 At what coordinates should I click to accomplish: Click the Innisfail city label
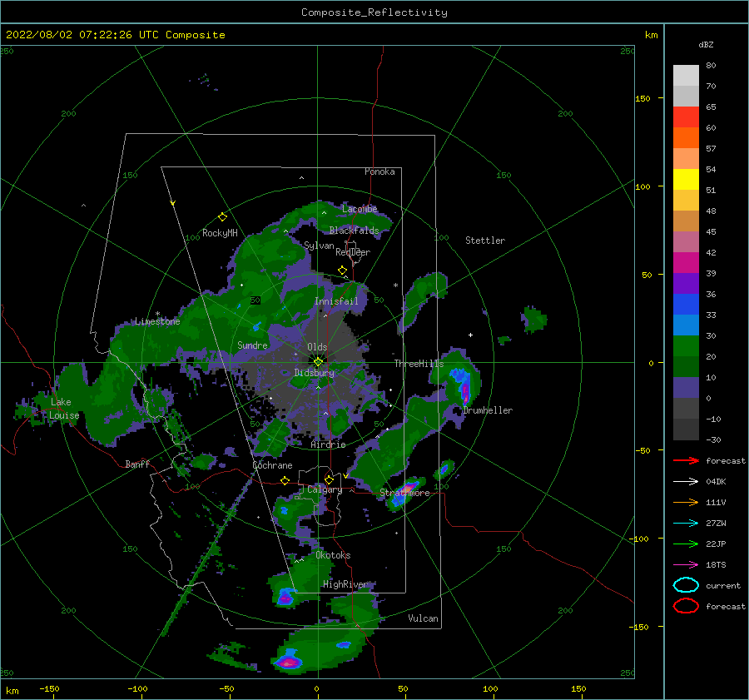click(x=336, y=301)
